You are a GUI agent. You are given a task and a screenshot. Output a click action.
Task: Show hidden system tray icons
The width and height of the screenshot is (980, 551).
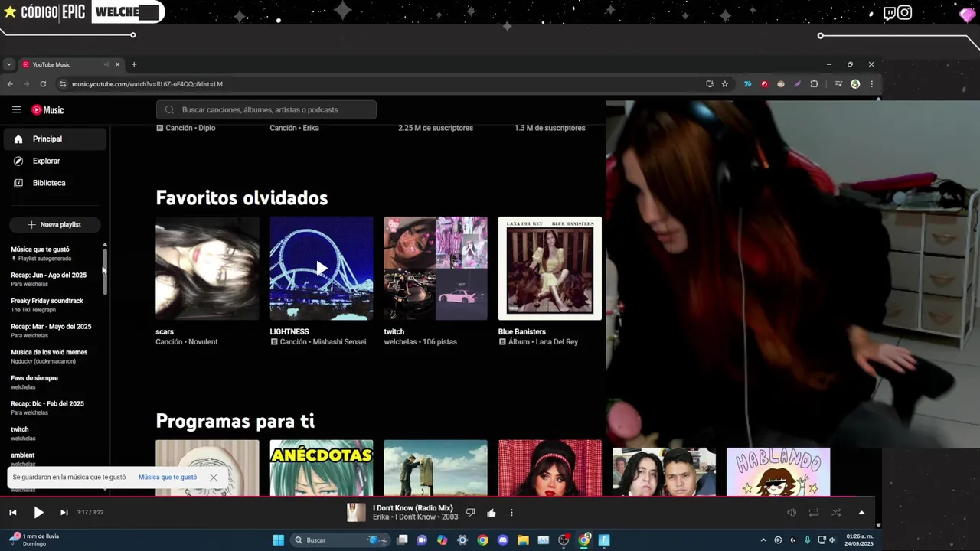[763, 540]
